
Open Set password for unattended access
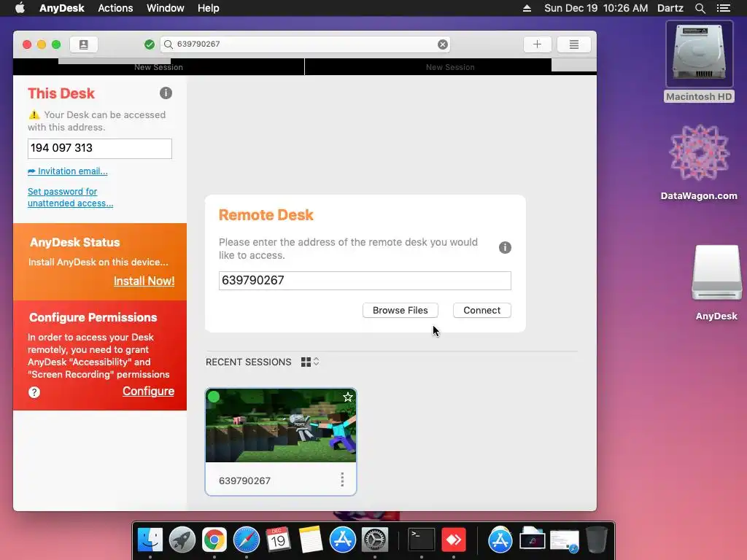tap(71, 197)
